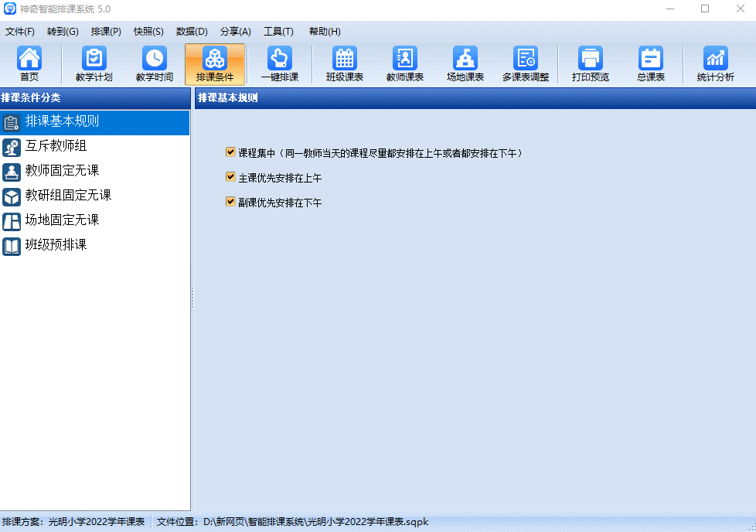Click the app logo in title bar

click(x=9, y=9)
